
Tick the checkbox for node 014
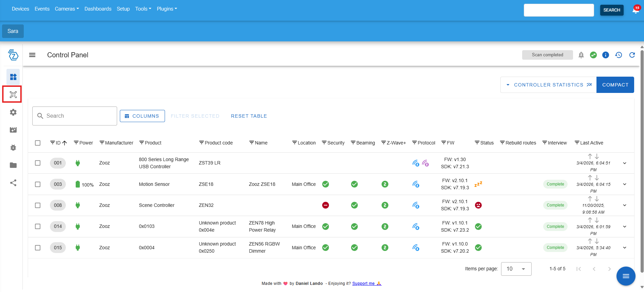click(x=38, y=226)
